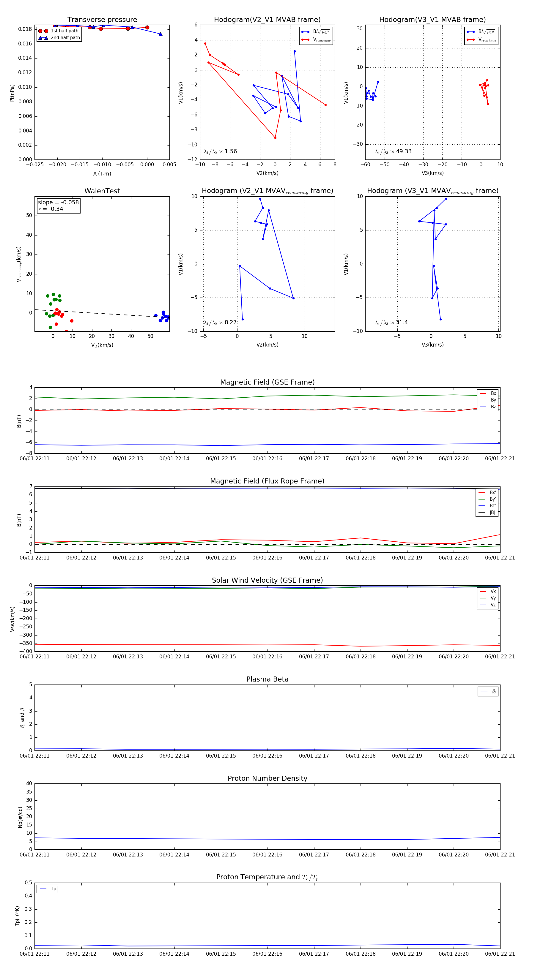Select the 'Vy' legend entry
This screenshot has width=535, height=980.
(488, 598)
